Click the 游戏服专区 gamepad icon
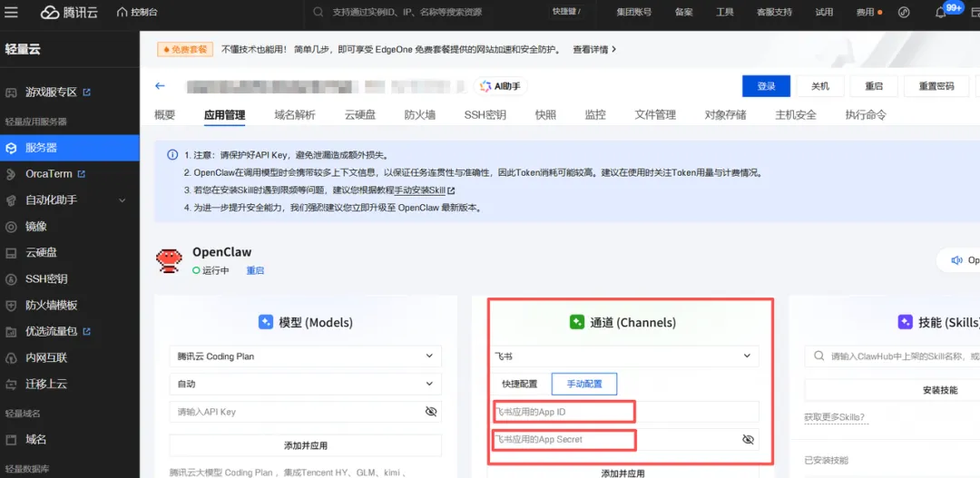This screenshot has height=478, width=980. 11,93
